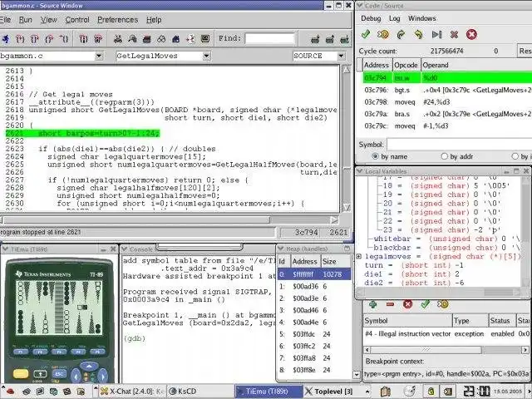The width and height of the screenshot is (532, 399).
Task: Click the green checkmark Run icon in Code/Source
Action: (x=366, y=34)
